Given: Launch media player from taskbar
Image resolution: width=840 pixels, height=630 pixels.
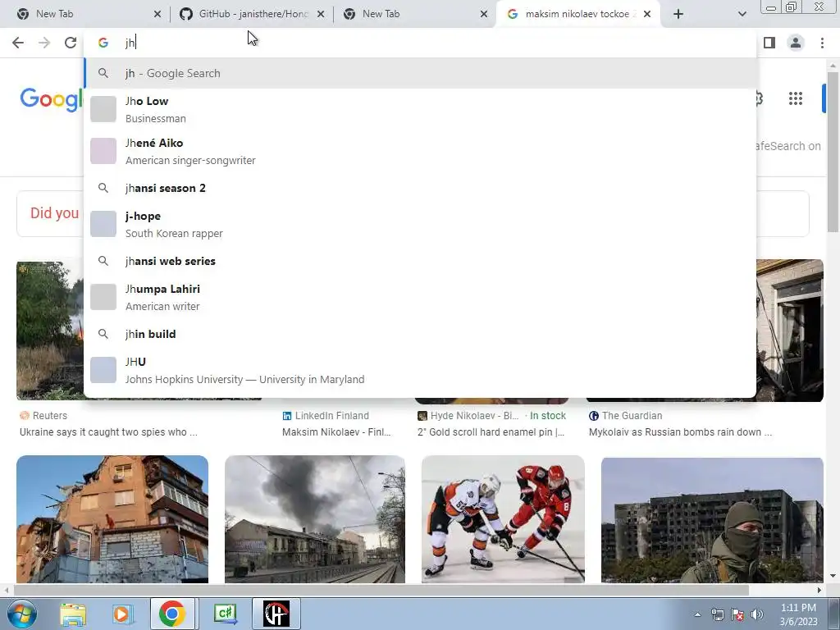Looking at the screenshot, I should (x=122, y=614).
